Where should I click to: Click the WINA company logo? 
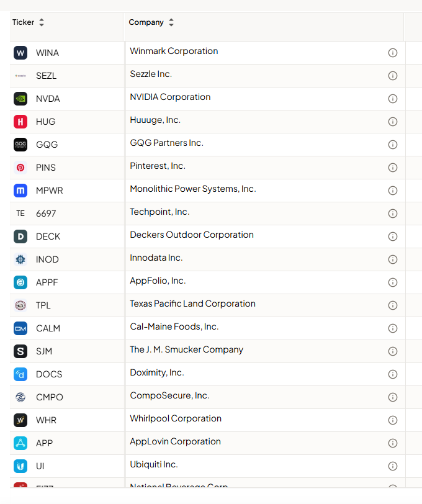tap(20, 53)
